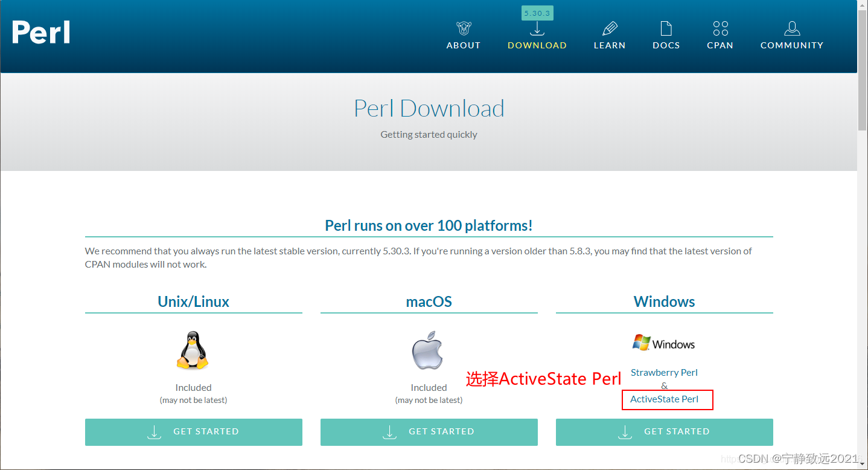The image size is (868, 470).
Task: Open the Strawberry Perl link
Action: pos(664,373)
